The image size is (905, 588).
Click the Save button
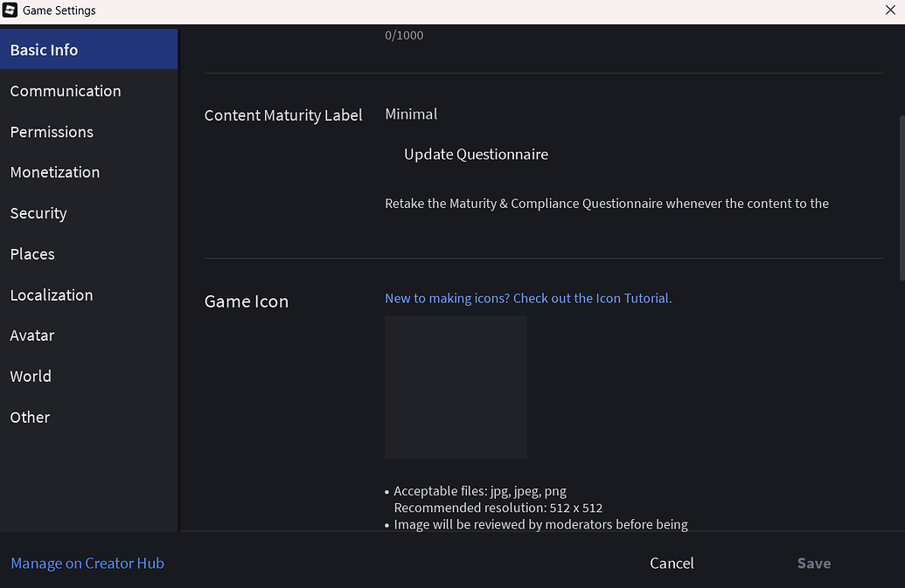click(x=814, y=564)
